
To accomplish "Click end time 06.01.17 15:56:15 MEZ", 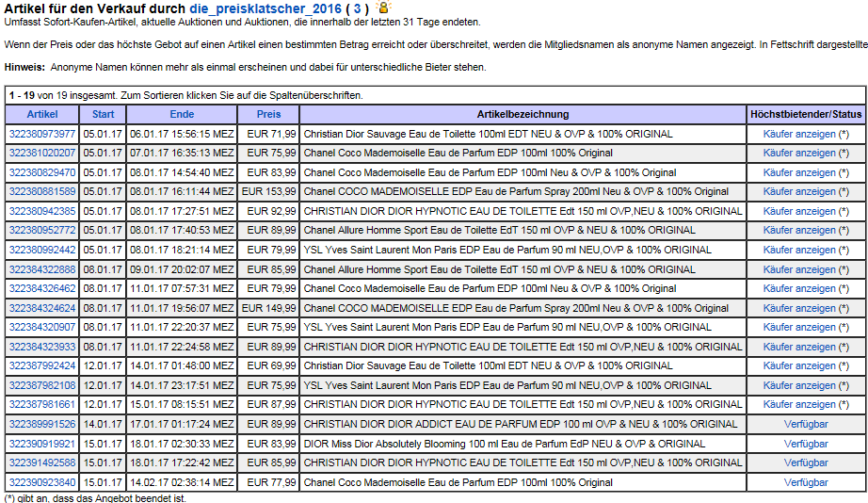I will coord(182,134).
